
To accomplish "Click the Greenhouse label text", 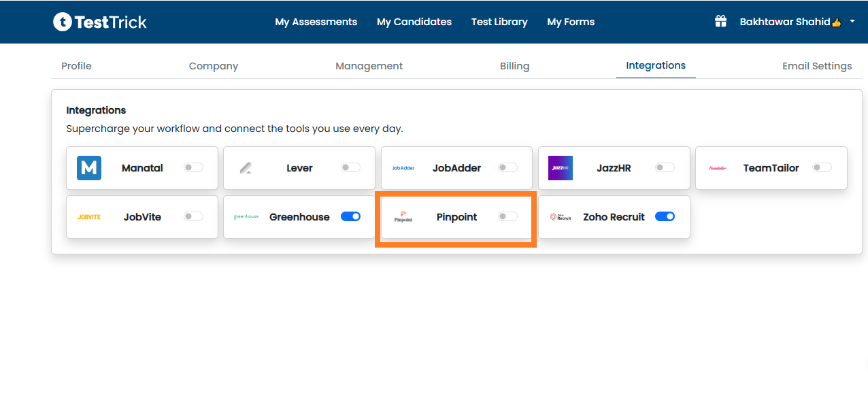I will click(x=299, y=217).
